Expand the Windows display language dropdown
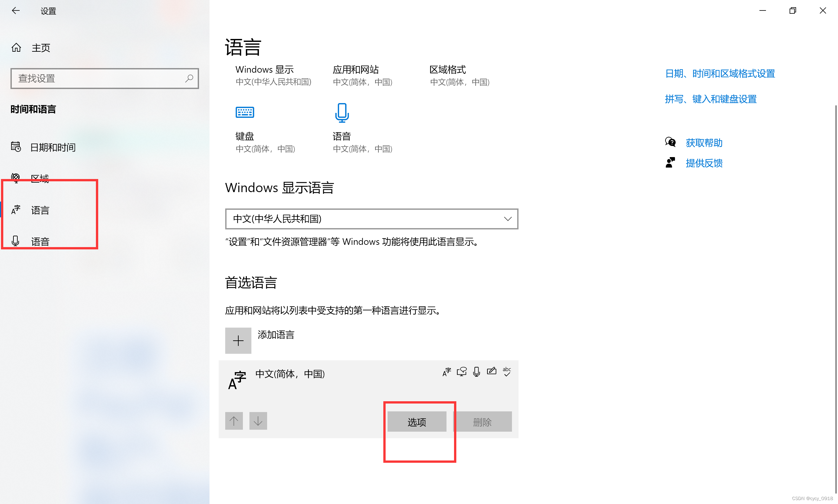Image resolution: width=838 pixels, height=504 pixels. (371, 219)
